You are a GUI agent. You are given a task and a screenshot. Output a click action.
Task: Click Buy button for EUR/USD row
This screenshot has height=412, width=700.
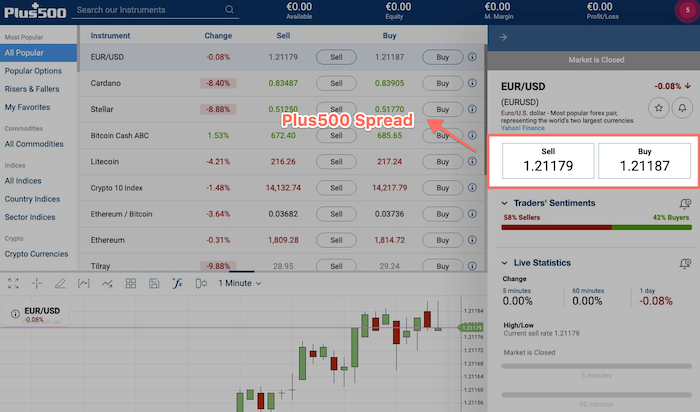click(x=442, y=57)
